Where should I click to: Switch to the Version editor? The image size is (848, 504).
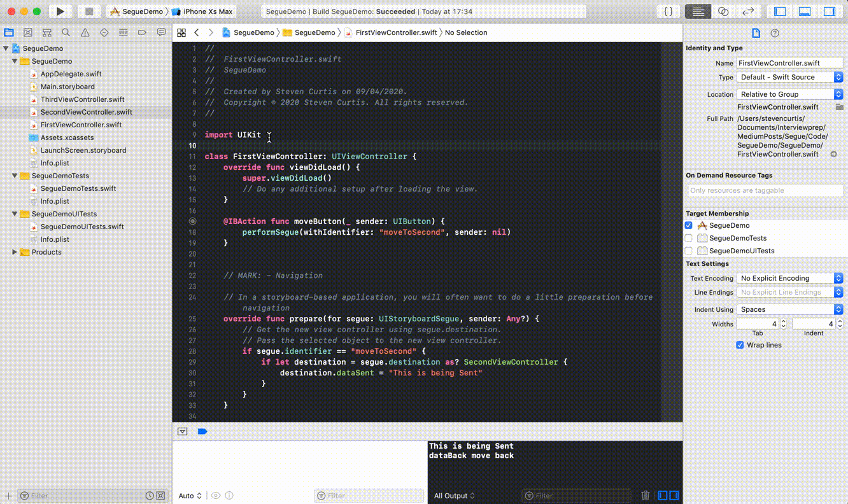click(748, 11)
